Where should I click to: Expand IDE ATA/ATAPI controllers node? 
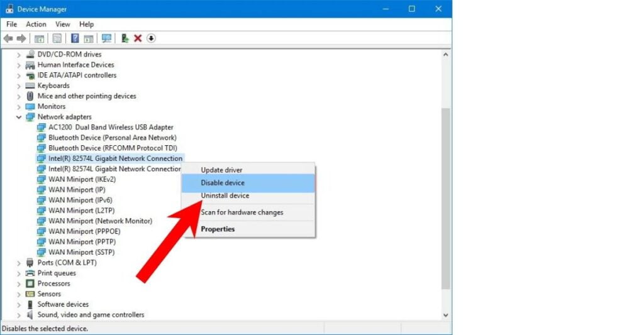tap(18, 75)
